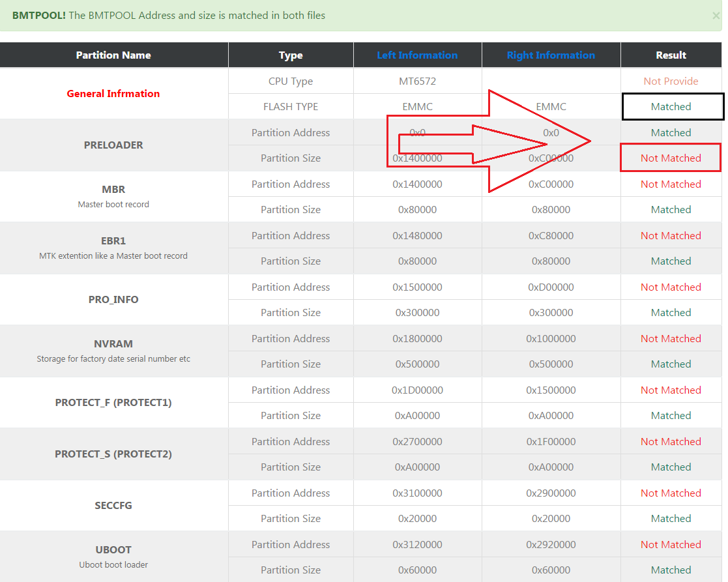Click the Partition Name column header
The height and width of the screenshot is (582, 728).
point(113,55)
